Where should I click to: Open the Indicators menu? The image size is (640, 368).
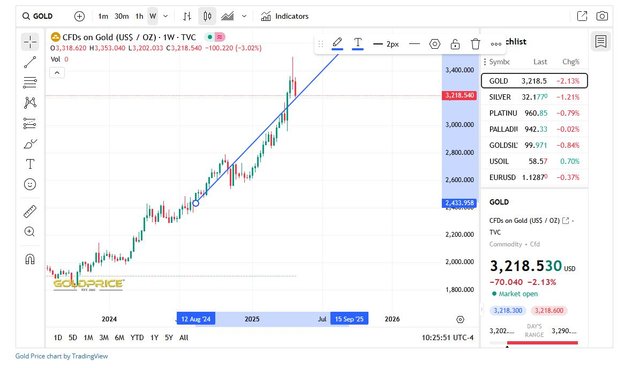click(285, 16)
